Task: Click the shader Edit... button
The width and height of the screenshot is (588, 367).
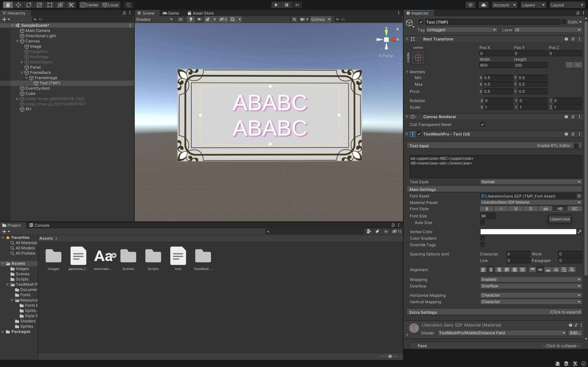Action: point(575,333)
